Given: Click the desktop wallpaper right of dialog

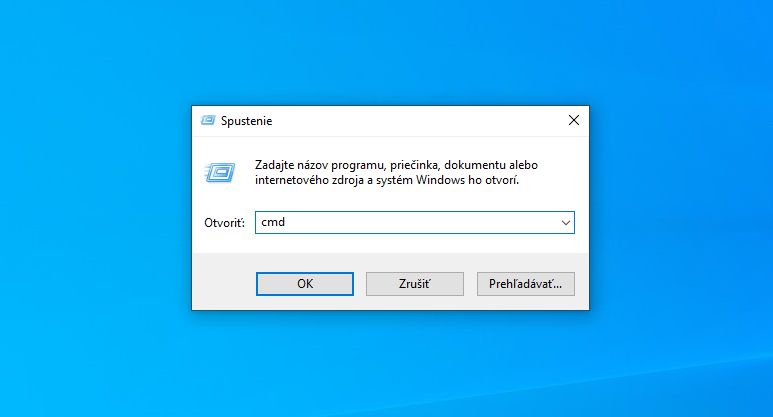Looking at the screenshot, I should tap(681, 207).
